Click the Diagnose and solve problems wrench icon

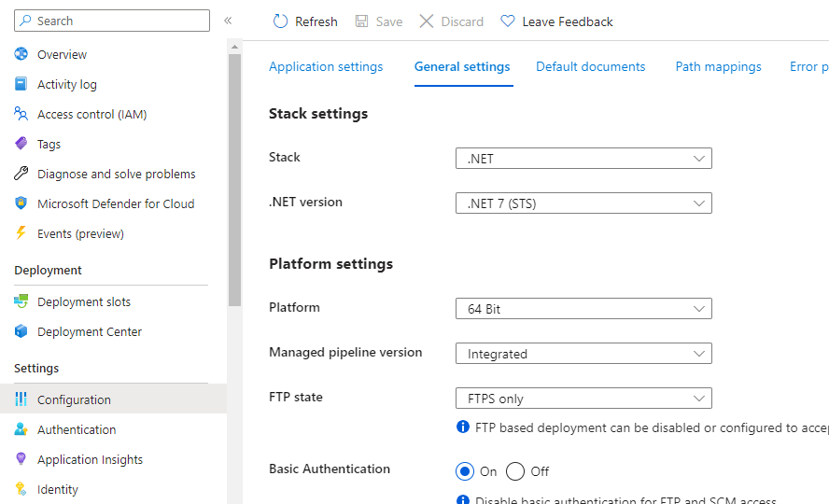[x=21, y=174]
